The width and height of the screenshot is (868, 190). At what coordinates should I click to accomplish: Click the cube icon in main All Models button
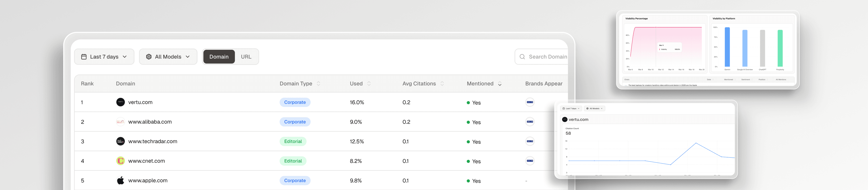click(x=149, y=57)
